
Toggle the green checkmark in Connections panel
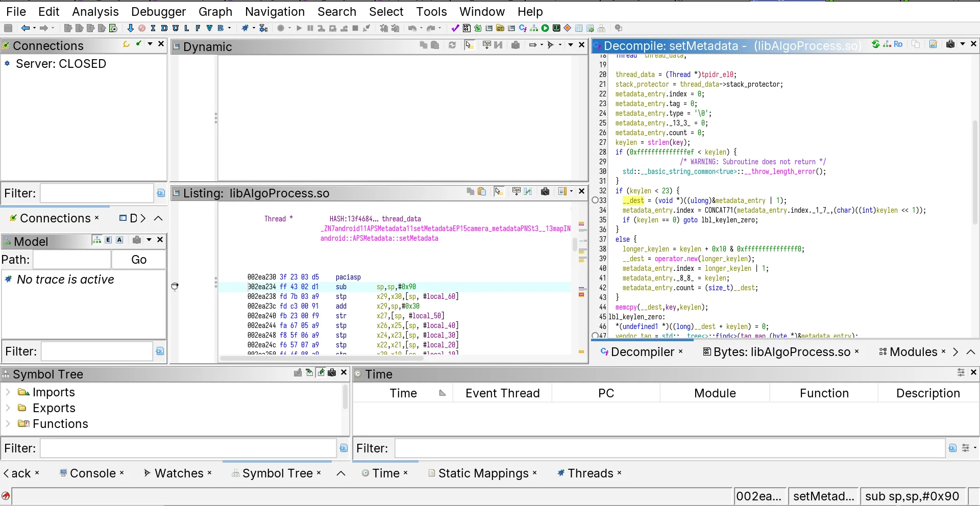pyautogui.click(x=139, y=45)
